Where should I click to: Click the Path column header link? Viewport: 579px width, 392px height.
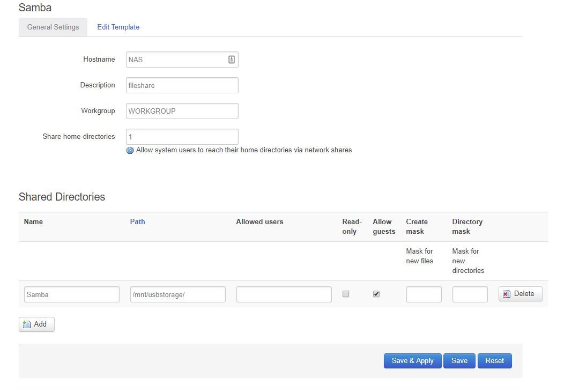(137, 221)
